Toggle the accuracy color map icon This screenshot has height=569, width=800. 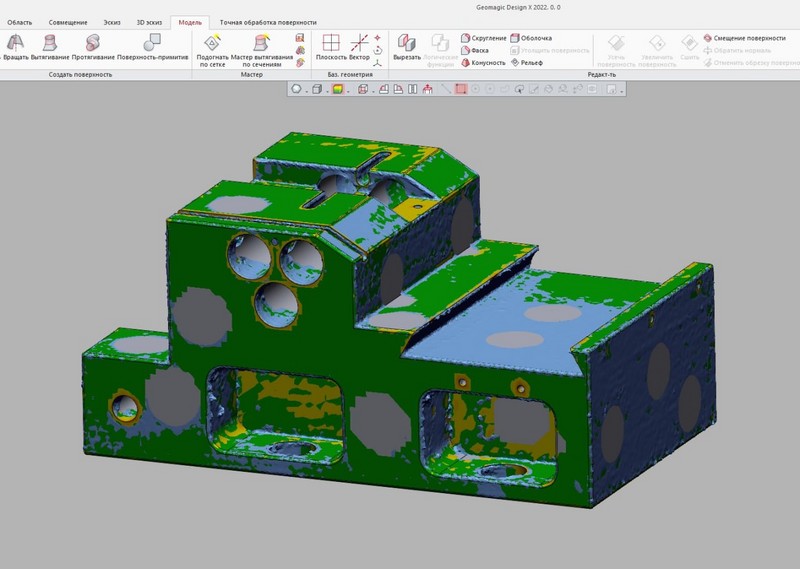pyautogui.click(x=337, y=89)
